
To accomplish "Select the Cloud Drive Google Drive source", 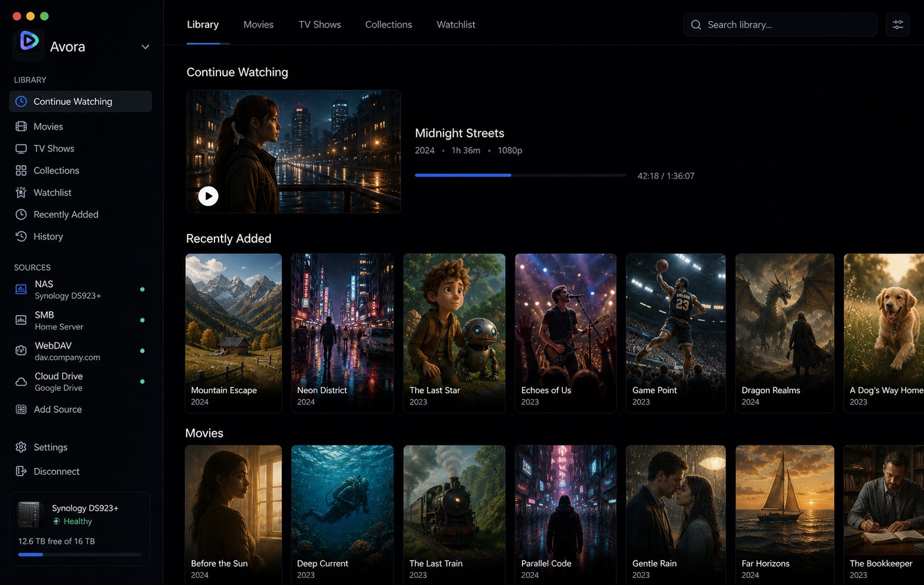I will coord(80,382).
